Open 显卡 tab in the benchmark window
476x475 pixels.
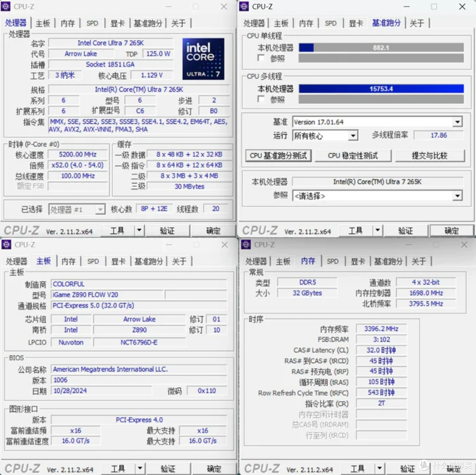click(x=356, y=23)
